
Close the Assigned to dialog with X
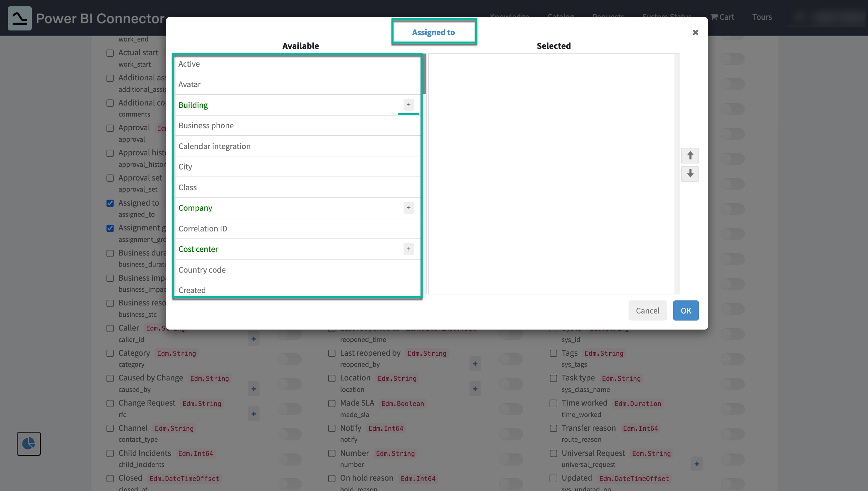pos(695,32)
